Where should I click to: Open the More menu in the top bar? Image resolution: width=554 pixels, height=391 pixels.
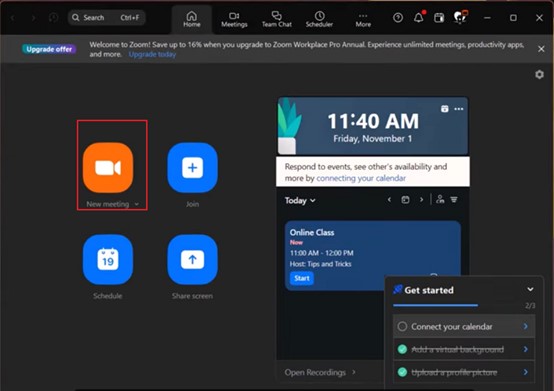pyautogui.click(x=363, y=20)
